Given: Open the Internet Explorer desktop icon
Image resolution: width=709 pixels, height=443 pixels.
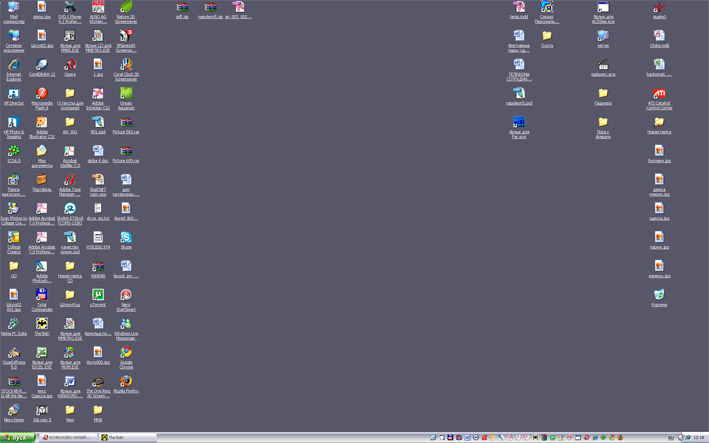Looking at the screenshot, I should pos(14,65).
